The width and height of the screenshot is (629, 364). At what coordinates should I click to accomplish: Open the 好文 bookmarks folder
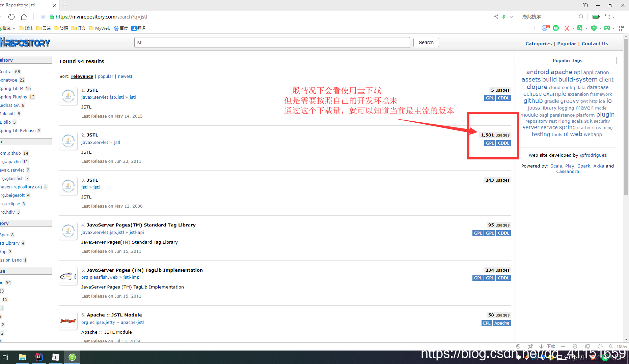click(x=79, y=28)
